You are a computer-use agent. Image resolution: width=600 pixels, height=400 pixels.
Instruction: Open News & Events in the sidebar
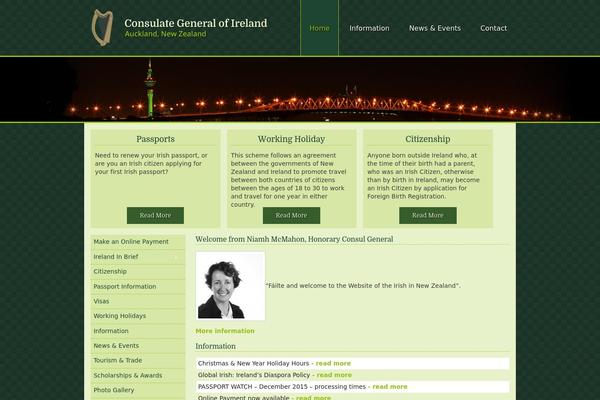tap(138, 346)
